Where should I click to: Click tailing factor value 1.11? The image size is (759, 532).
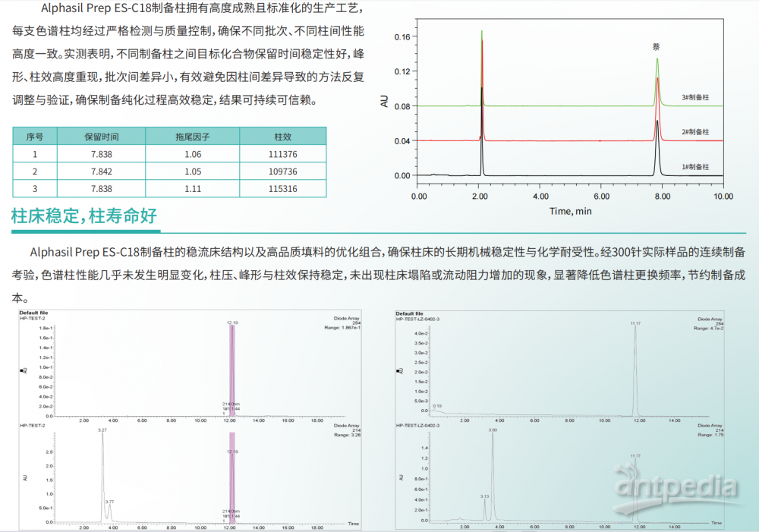pyautogui.click(x=192, y=188)
